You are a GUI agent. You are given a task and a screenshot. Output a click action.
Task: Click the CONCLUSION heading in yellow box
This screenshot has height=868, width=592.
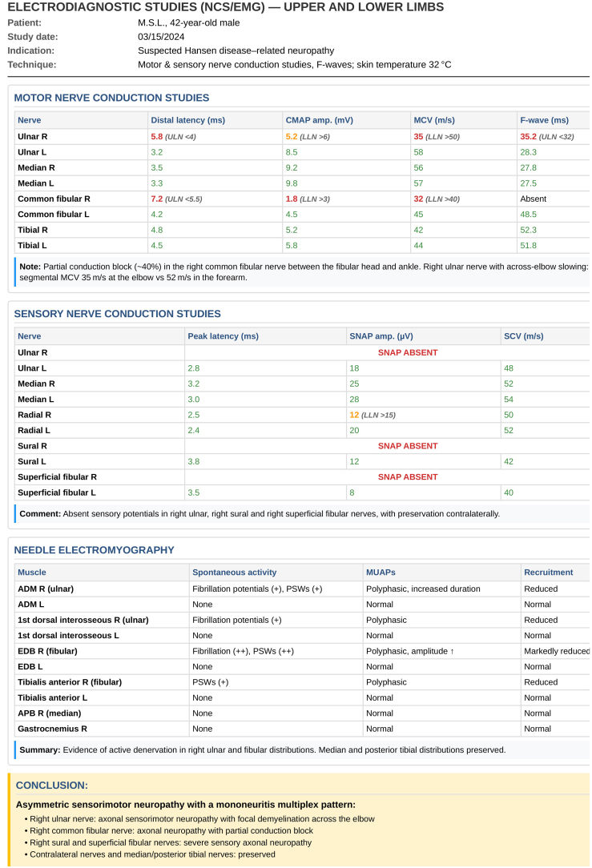pyautogui.click(x=51, y=785)
